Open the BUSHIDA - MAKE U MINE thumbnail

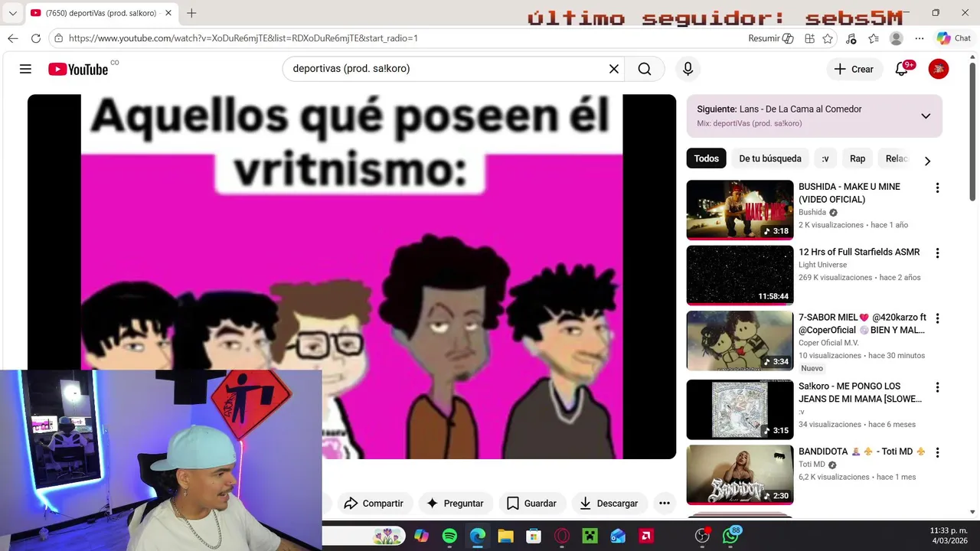coord(740,210)
